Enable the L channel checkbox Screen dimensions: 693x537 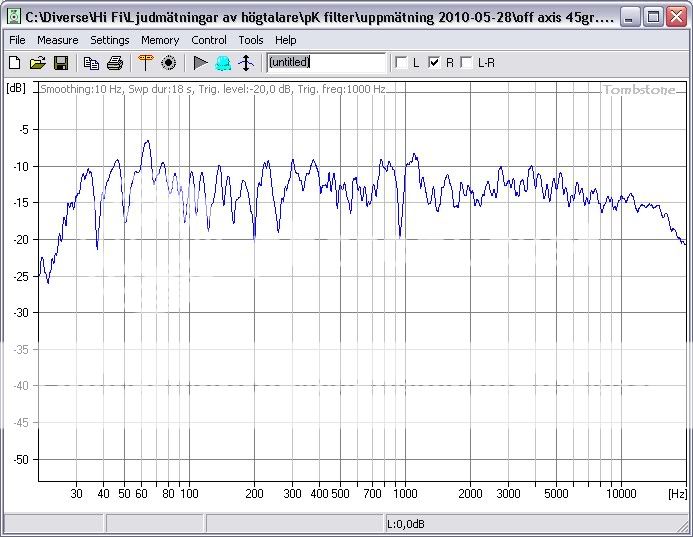click(402, 63)
